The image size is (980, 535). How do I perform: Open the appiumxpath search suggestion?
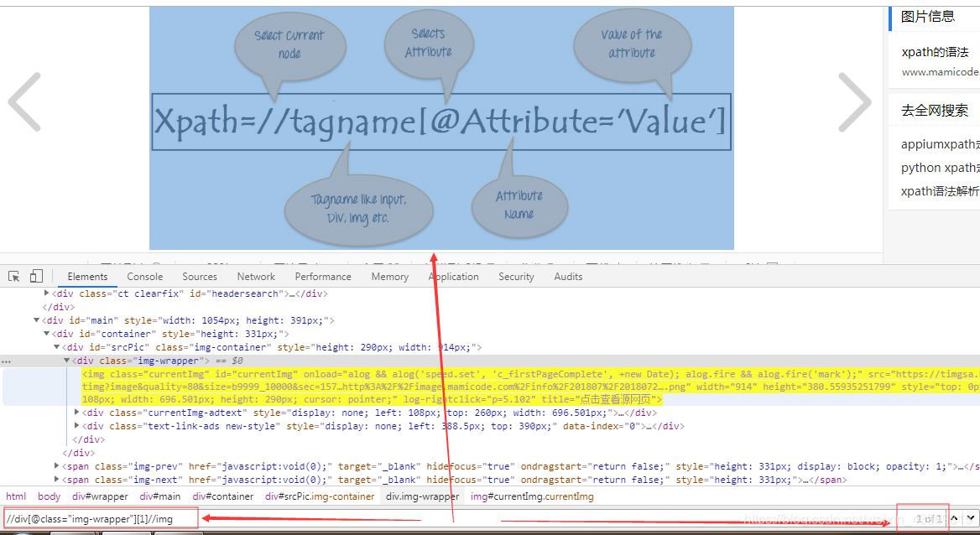(x=940, y=144)
